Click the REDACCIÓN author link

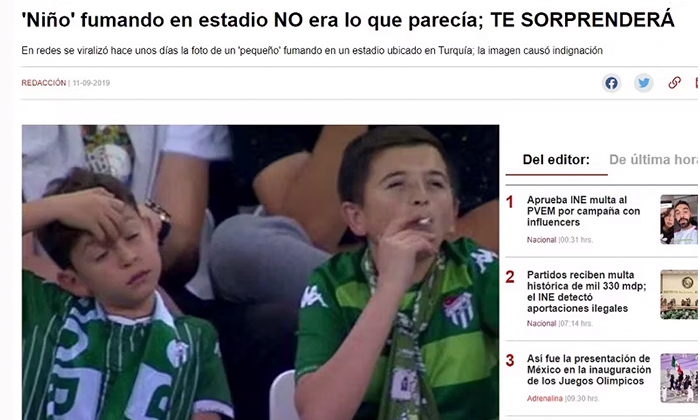tap(44, 83)
